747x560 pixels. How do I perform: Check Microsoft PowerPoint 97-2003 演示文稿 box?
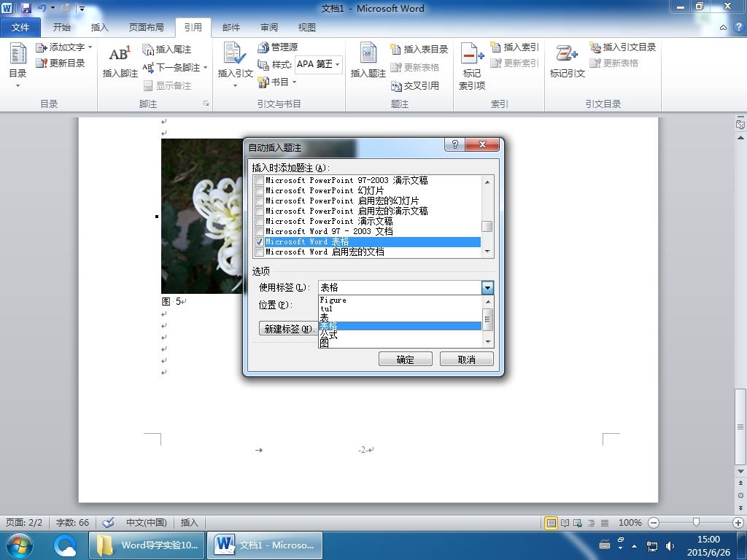tap(259, 181)
